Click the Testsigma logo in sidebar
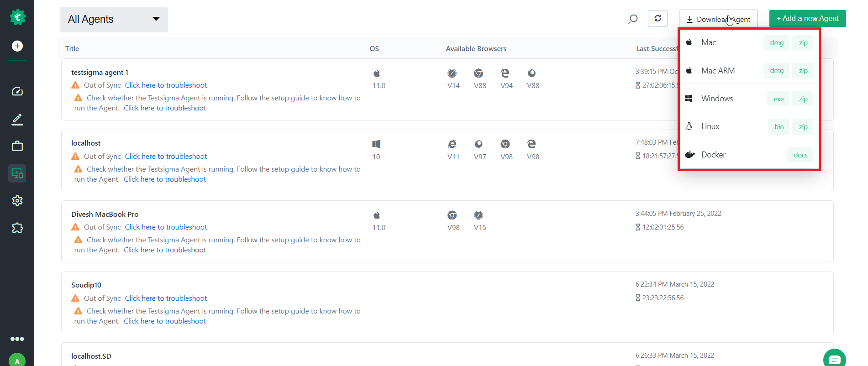 pyautogui.click(x=17, y=17)
